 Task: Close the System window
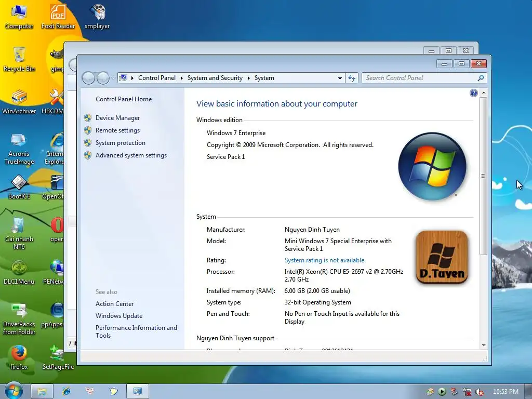[478, 63]
